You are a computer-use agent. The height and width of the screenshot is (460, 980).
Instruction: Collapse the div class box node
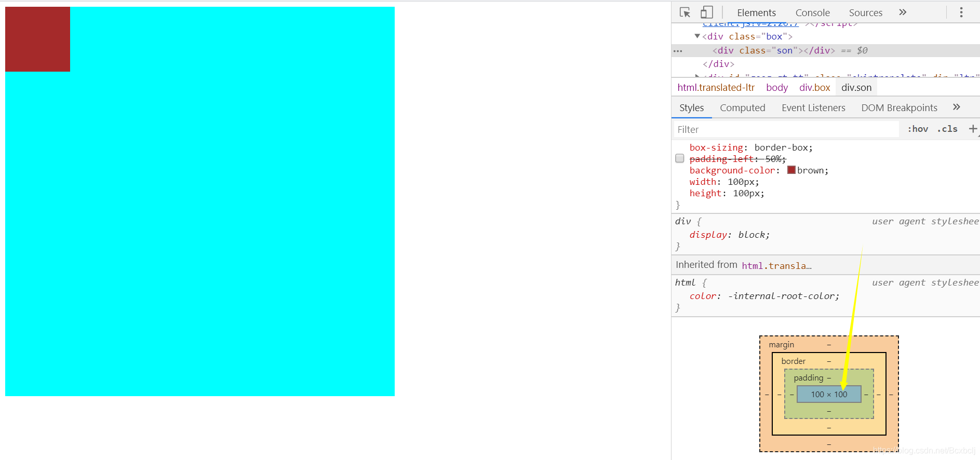pos(697,36)
